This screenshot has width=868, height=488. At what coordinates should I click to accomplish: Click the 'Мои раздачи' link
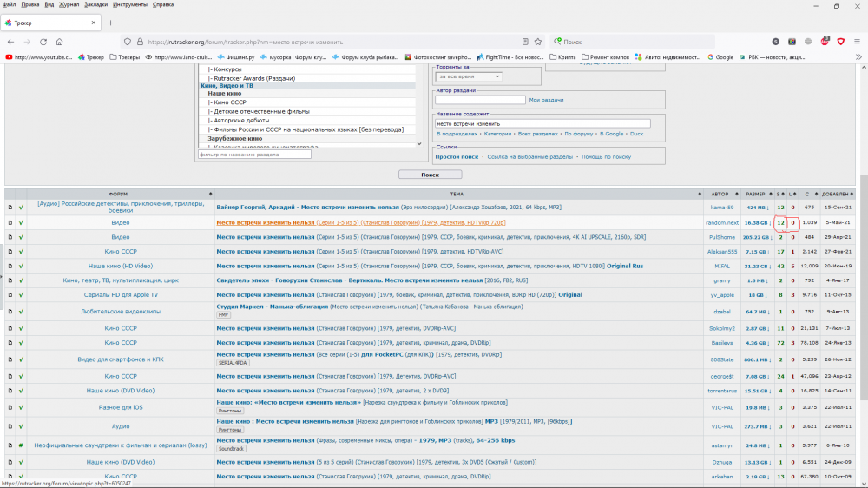546,100
